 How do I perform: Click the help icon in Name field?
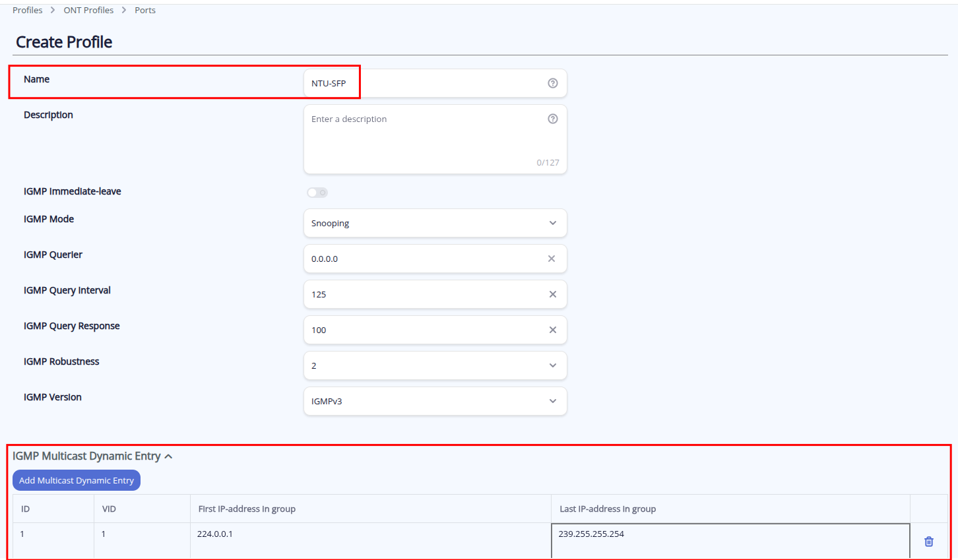point(553,83)
